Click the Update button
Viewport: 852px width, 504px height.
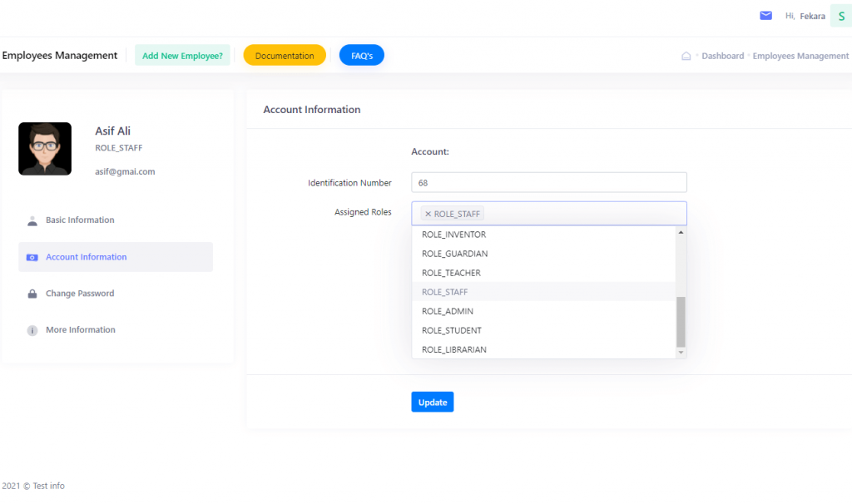[432, 403]
